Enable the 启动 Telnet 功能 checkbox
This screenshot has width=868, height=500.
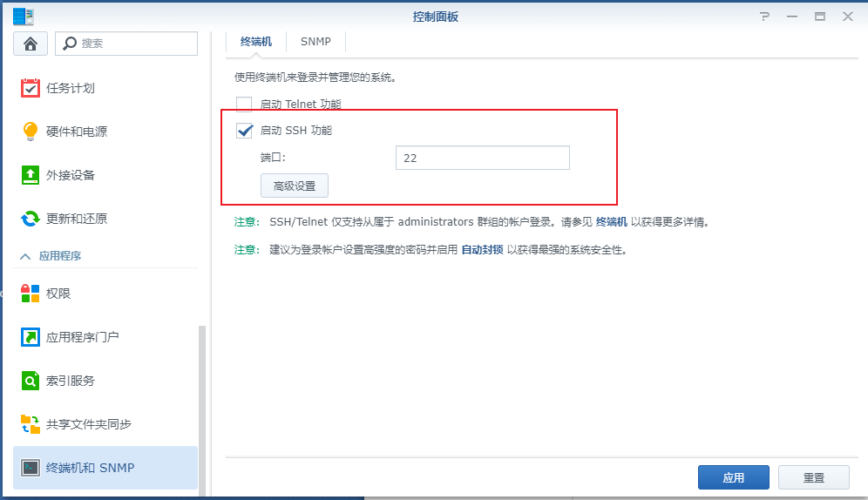click(x=244, y=104)
